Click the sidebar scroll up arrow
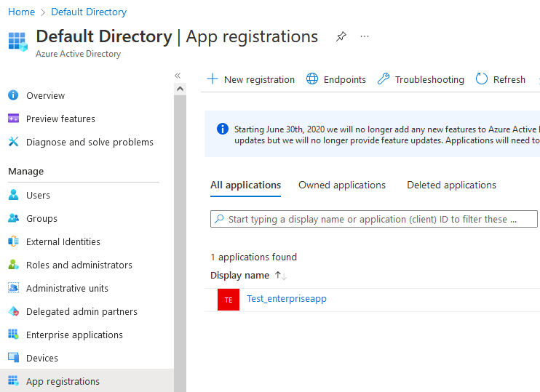 tap(180, 89)
